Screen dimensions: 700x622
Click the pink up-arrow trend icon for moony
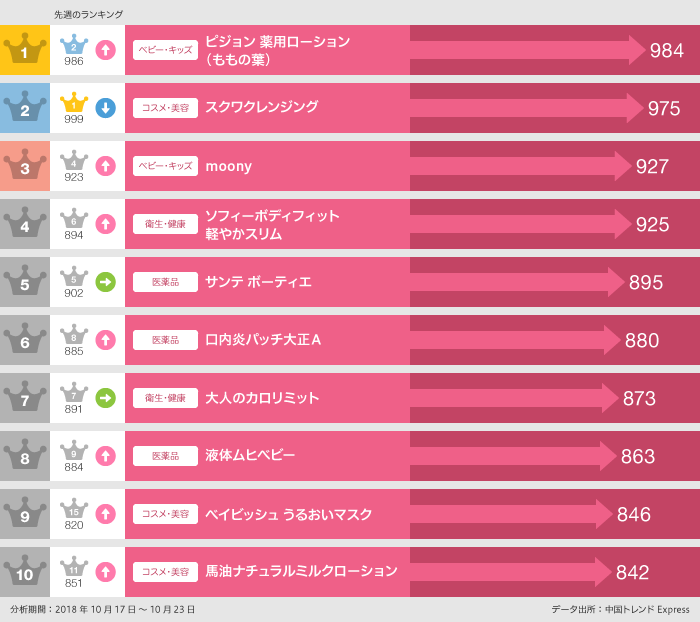tap(105, 166)
